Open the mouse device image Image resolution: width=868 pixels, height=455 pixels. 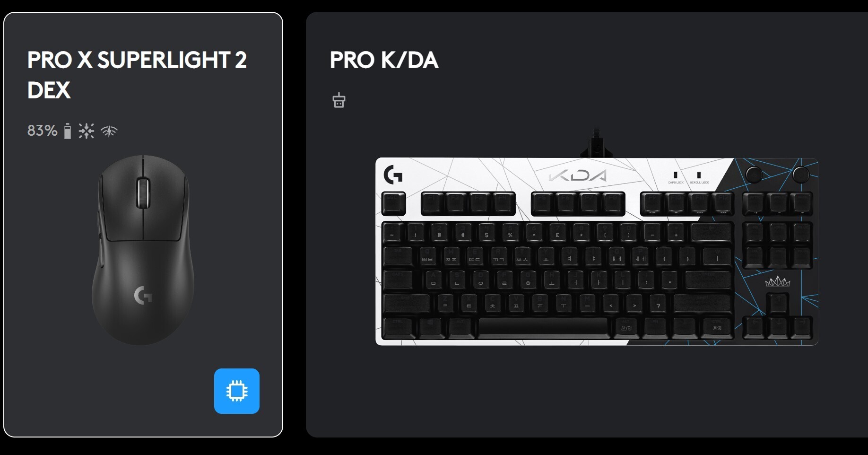click(x=143, y=250)
